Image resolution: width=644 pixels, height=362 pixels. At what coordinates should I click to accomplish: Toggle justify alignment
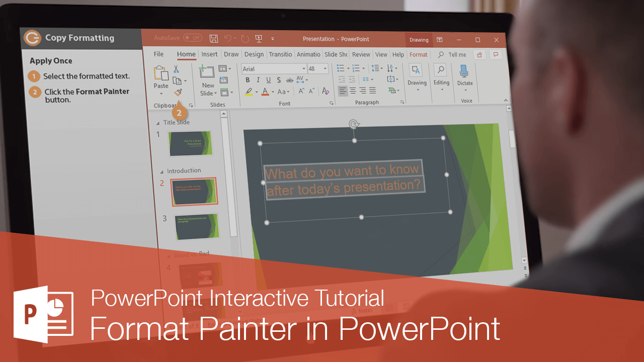[372, 90]
